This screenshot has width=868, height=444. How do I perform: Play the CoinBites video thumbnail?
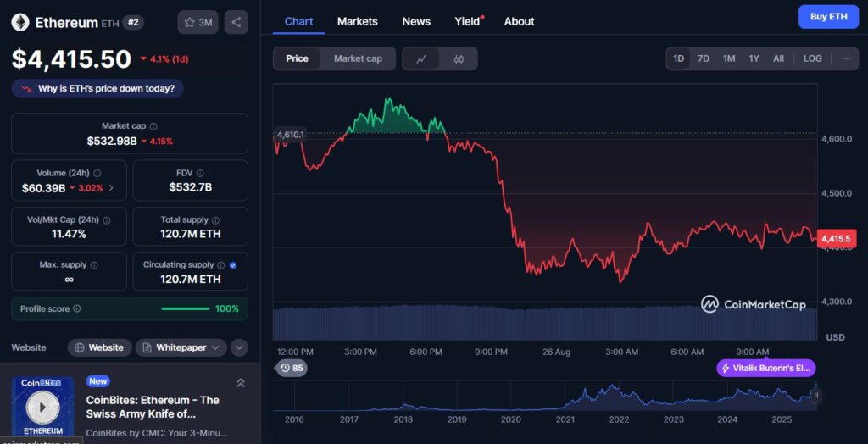pos(42,408)
